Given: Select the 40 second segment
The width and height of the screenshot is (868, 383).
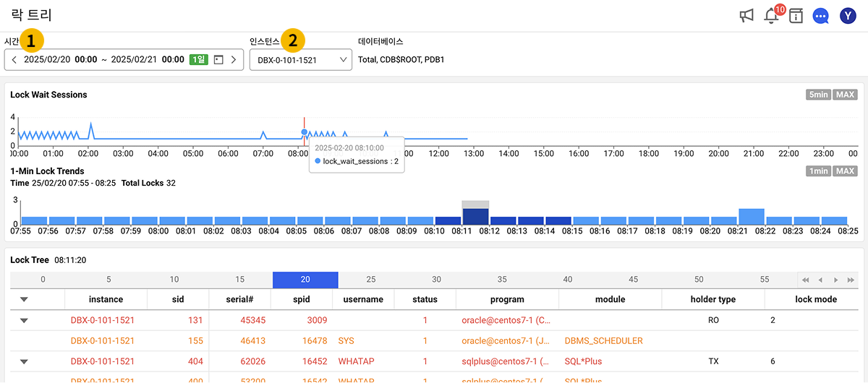Looking at the screenshot, I should click(x=568, y=280).
